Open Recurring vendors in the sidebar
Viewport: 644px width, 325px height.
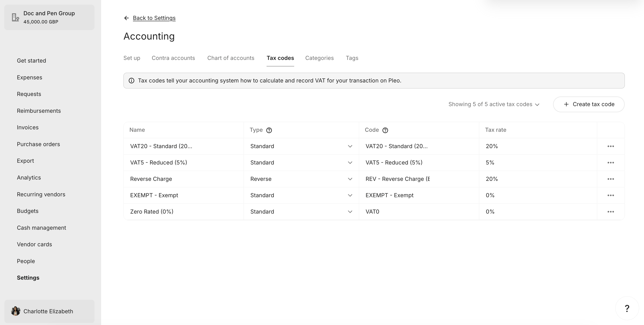[x=41, y=194]
